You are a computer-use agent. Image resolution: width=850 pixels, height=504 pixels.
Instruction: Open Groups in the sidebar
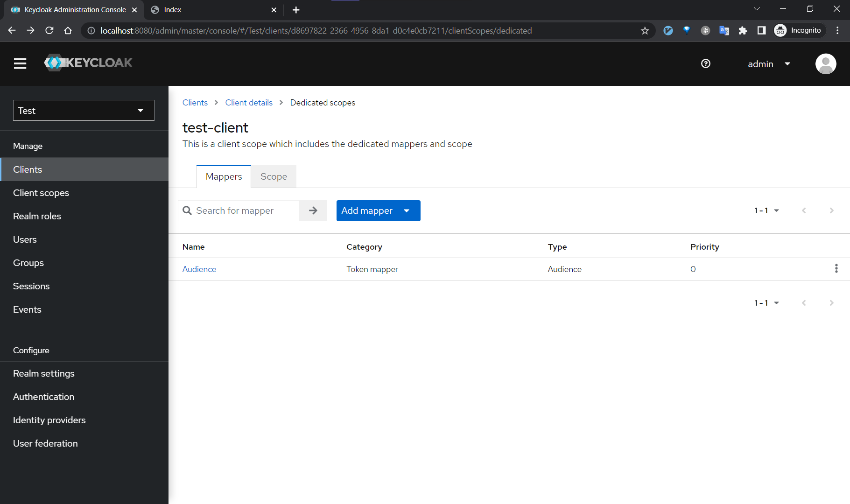(84, 263)
